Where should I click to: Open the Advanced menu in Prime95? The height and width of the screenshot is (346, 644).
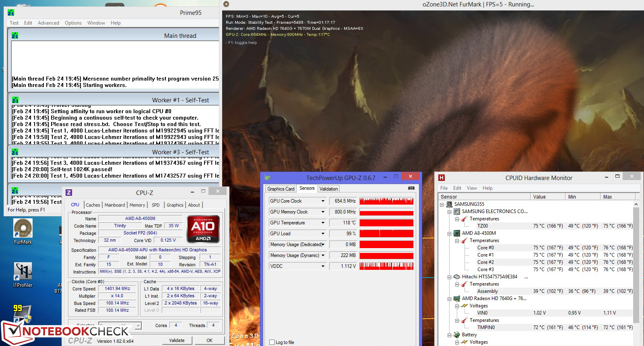pos(48,23)
